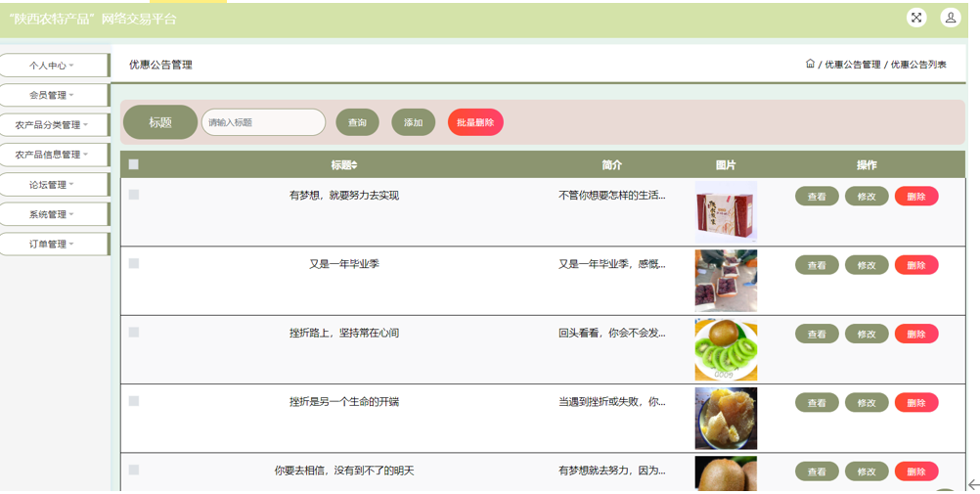Open the sliced green kiwi thumbnail
Image resolution: width=980 pixels, height=494 pixels.
click(726, 349)
